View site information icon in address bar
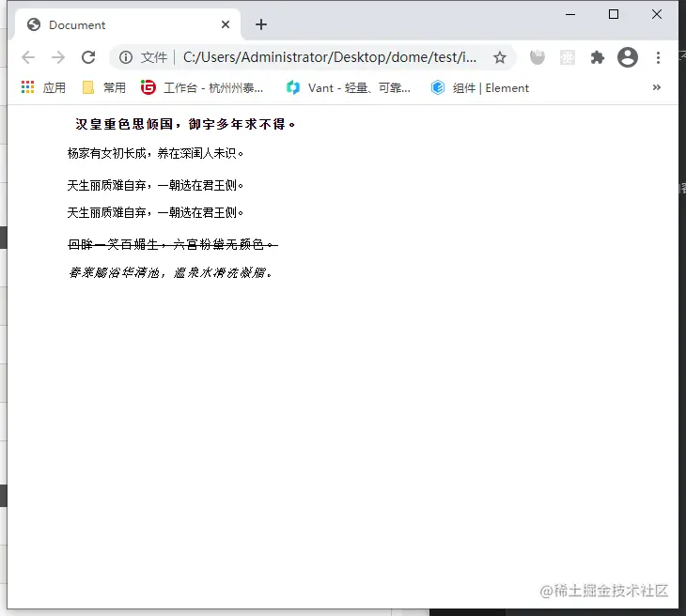 pos(126,57)
